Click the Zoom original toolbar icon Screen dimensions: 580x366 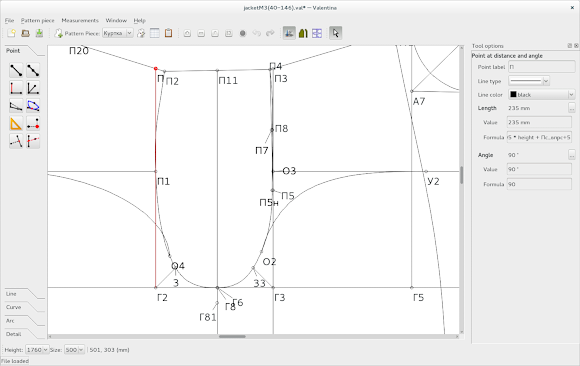click(x=215, y=33)
